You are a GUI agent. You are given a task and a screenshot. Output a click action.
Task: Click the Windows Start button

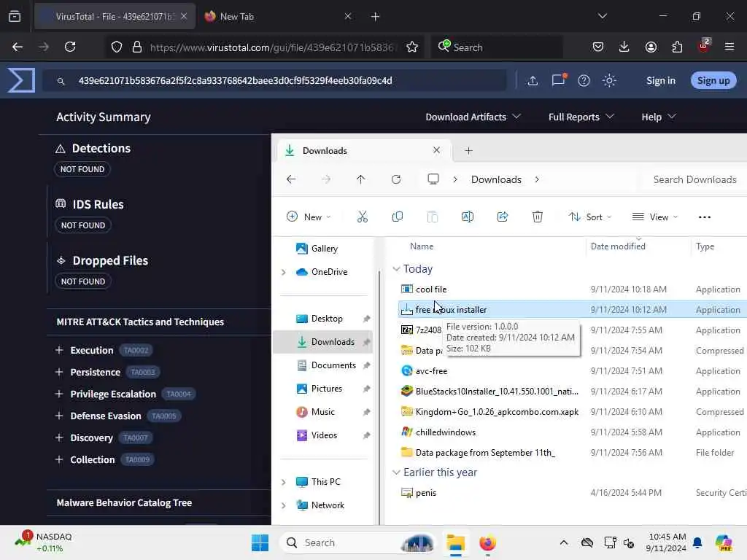(260, 542)
